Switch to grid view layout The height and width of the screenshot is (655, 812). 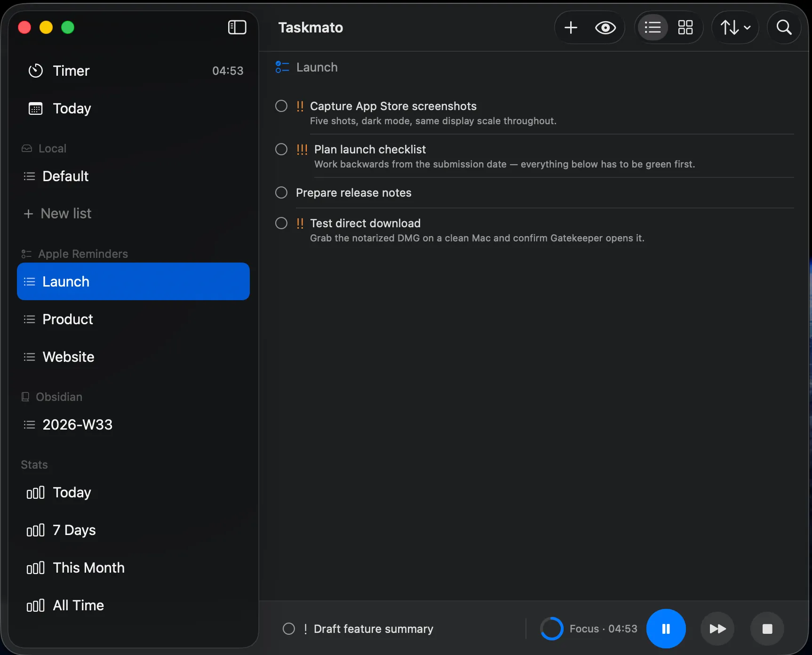click(685, 27)
